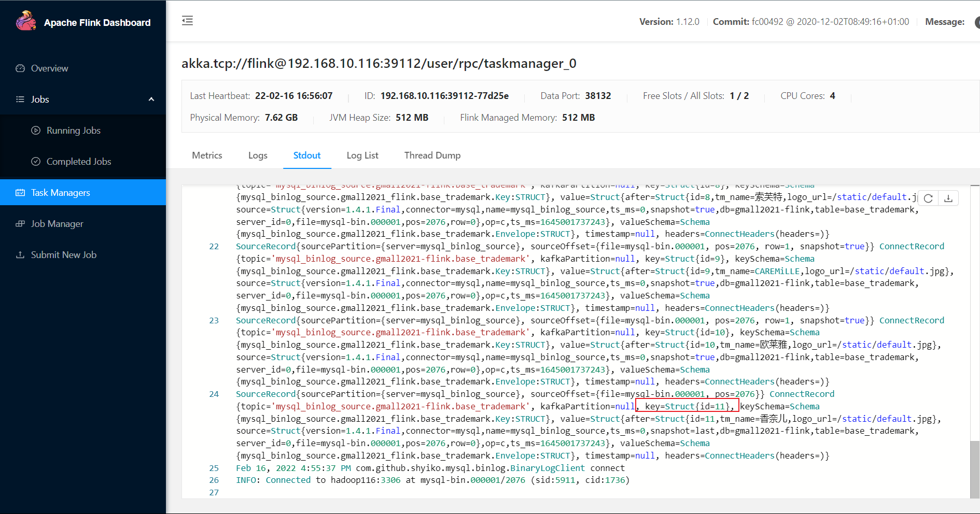980x514 pixels.
Task: Click the Running Jobs play-circle icon
Action: (x=36, y=131)
